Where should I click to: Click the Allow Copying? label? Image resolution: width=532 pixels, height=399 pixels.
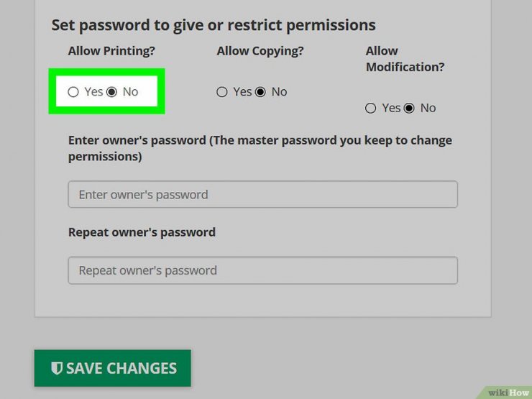click(260, 51)
